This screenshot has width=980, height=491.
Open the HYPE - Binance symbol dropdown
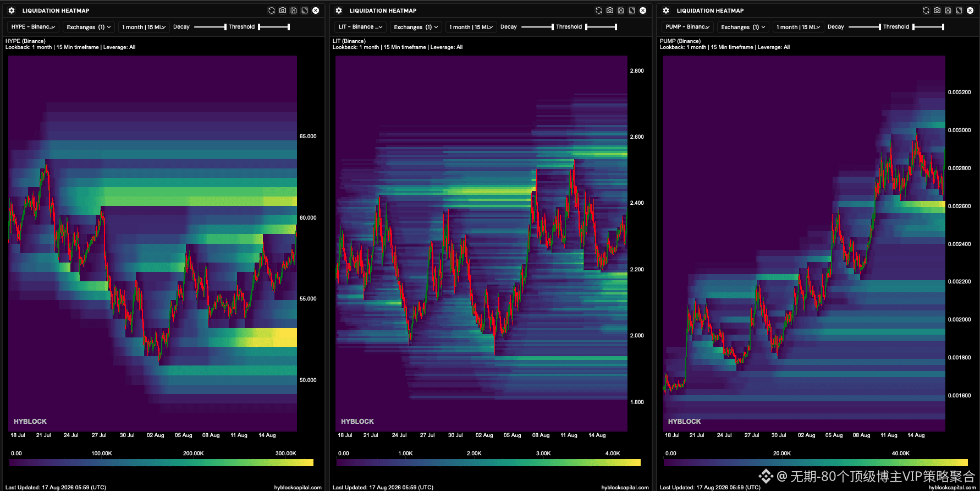[33, 27]
